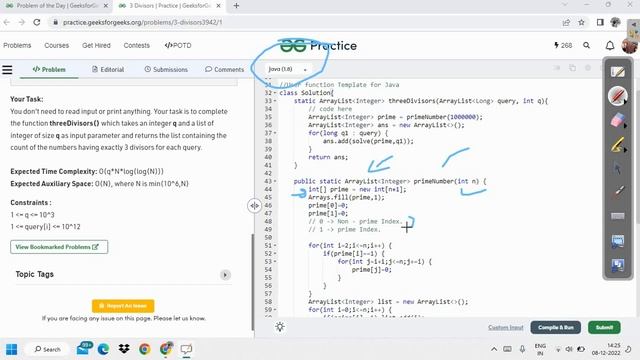Toggle the editor theme brightness icon
The image size is (640, 360).
[280, 327]
